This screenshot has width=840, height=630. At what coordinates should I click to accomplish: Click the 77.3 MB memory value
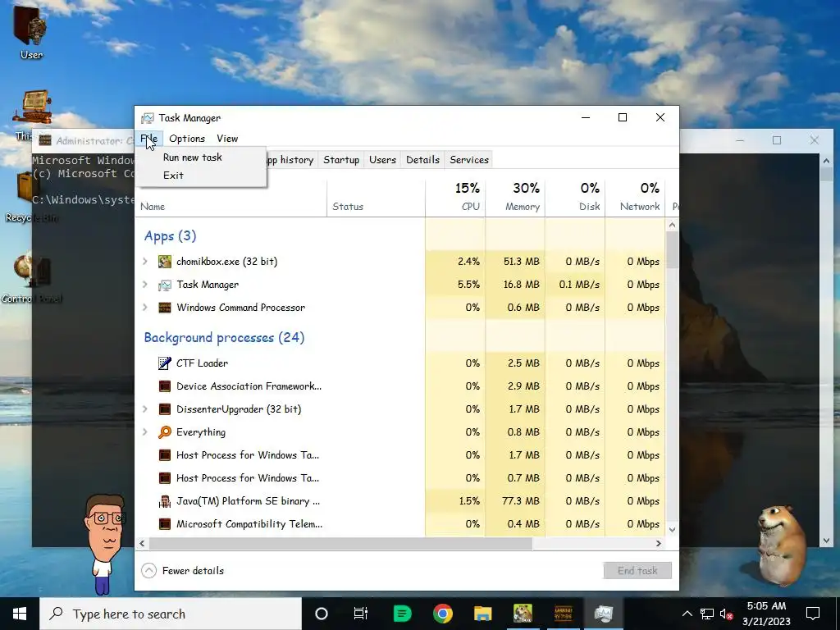521,501
